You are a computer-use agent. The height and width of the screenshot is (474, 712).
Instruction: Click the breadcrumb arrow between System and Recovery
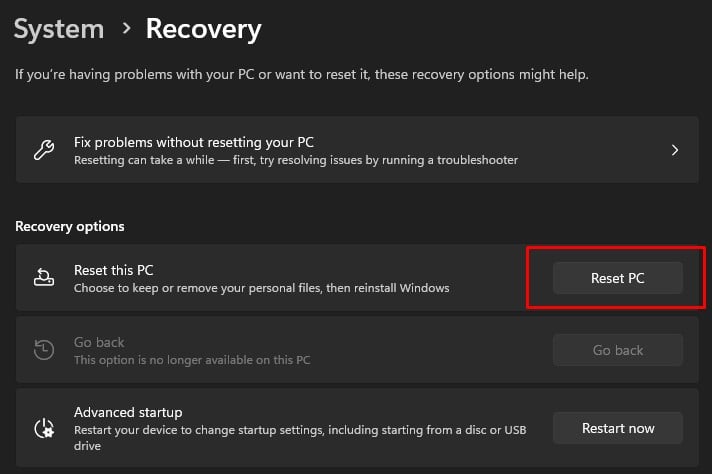(x=126, y=29)
